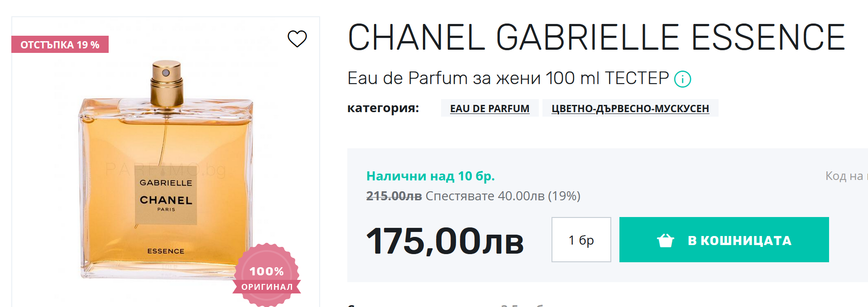Open the EAU DE PARFUM category link
This screenshot has width=868, height=307.
point(489,109)
